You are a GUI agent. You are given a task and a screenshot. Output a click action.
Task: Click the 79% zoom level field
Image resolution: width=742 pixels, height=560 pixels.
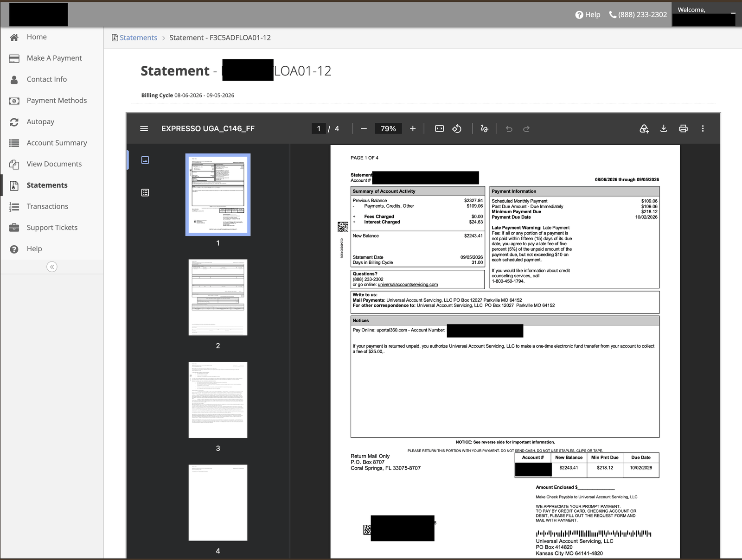[x=388, y=128]
